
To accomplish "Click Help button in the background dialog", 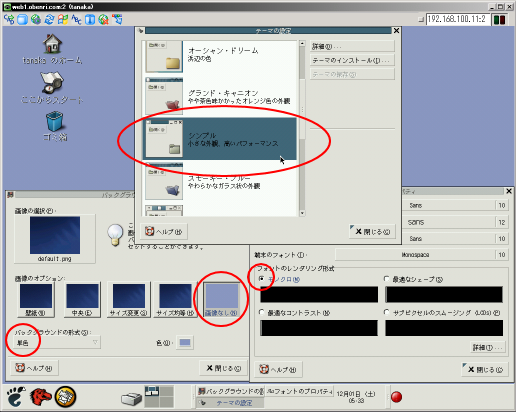I will [34, 368].
